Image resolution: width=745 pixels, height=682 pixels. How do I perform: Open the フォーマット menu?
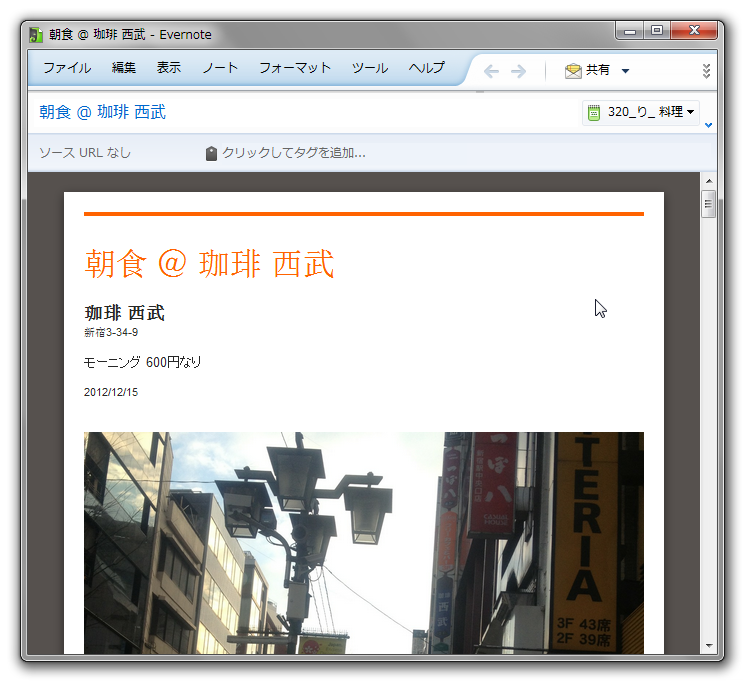[295, 68]
